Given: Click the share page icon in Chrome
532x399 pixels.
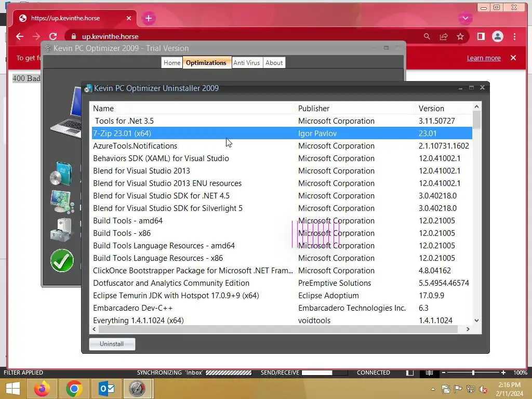Looking at the screenshot, I should (444, 36).
